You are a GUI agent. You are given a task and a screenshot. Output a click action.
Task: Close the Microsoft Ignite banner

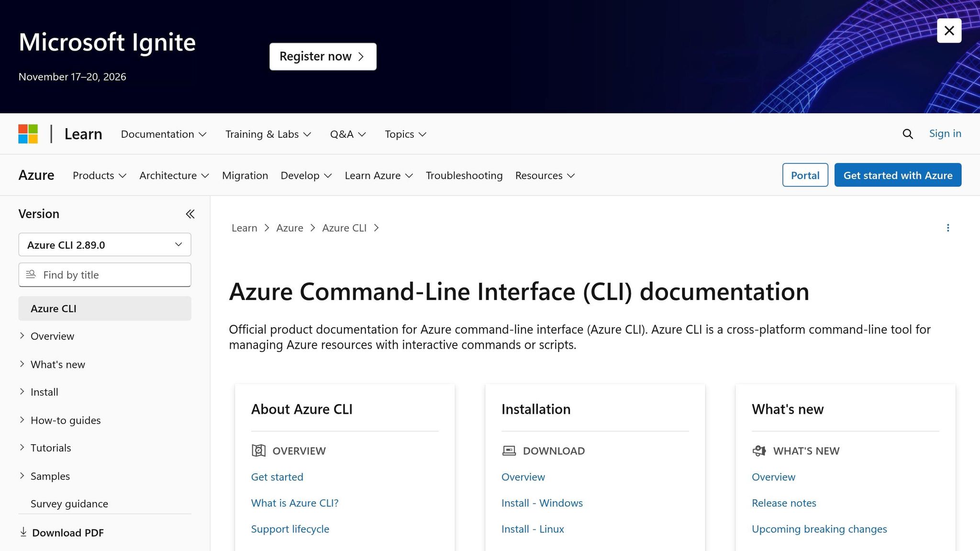(949, 31)
